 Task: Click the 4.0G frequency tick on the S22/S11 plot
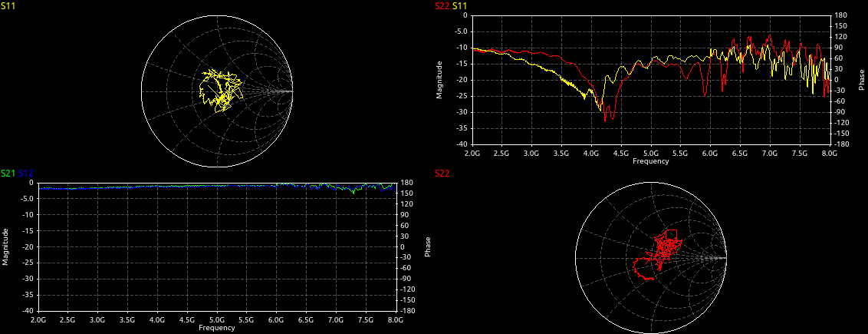coord(591,153)
